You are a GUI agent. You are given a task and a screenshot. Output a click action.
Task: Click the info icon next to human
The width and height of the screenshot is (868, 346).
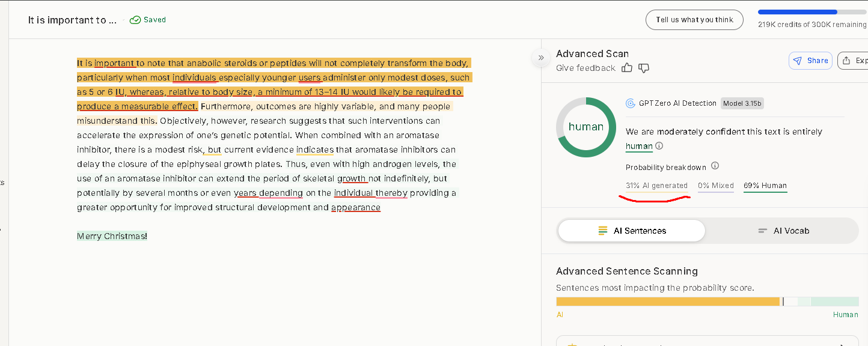tap(659, 146)
